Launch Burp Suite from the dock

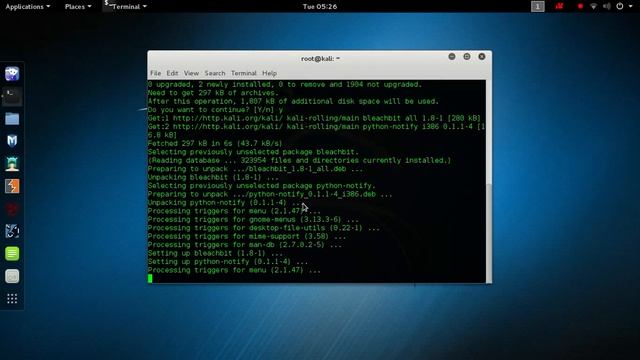click(x=12, y=186)
